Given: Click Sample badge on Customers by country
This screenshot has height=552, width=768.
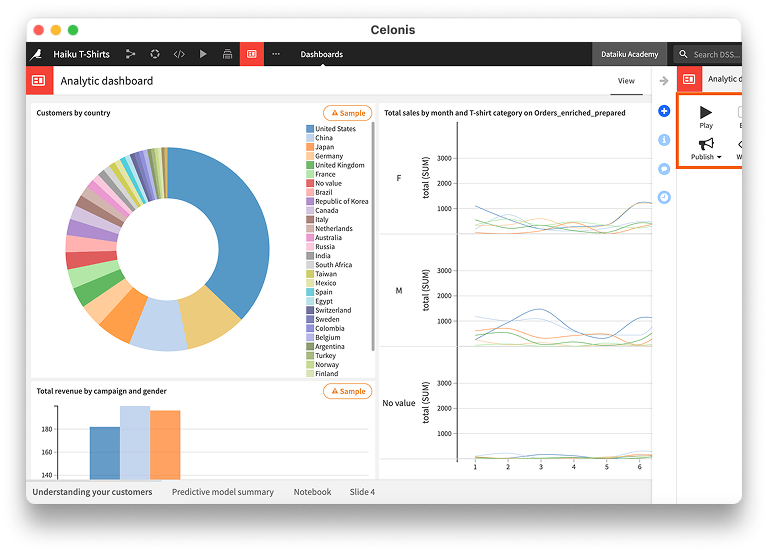Looking at the screenshot, I should coord(348,113).
